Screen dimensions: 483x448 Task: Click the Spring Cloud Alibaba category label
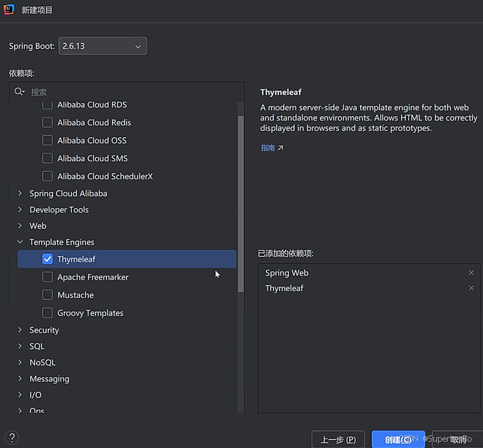point(68,194)
